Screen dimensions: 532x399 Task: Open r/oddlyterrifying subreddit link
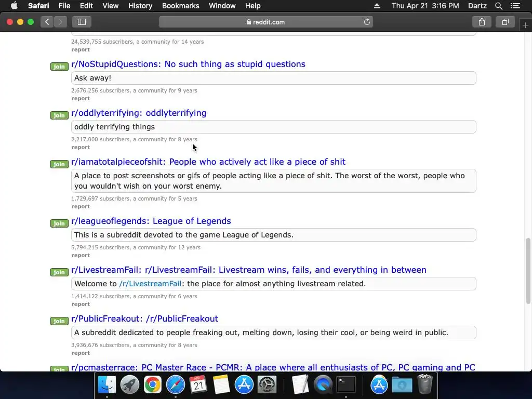coord(139,113)
